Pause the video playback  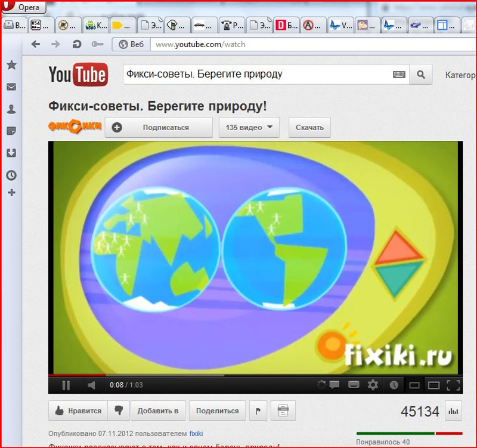click(x=66, y=385)
